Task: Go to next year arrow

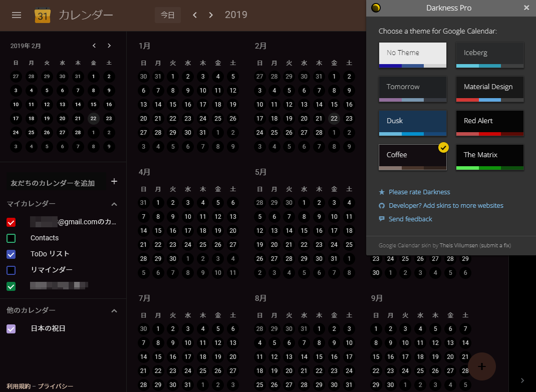Action: pos(211,15)
